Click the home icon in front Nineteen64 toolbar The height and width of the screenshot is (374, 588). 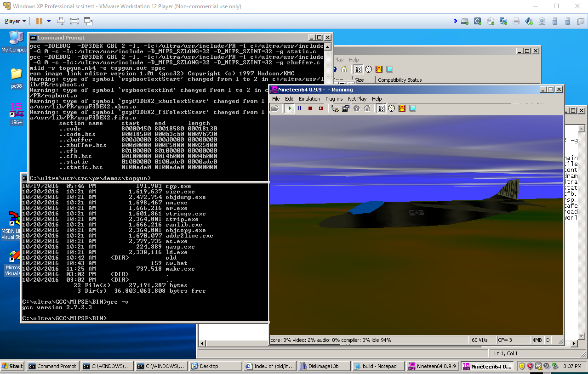point(367,108)
